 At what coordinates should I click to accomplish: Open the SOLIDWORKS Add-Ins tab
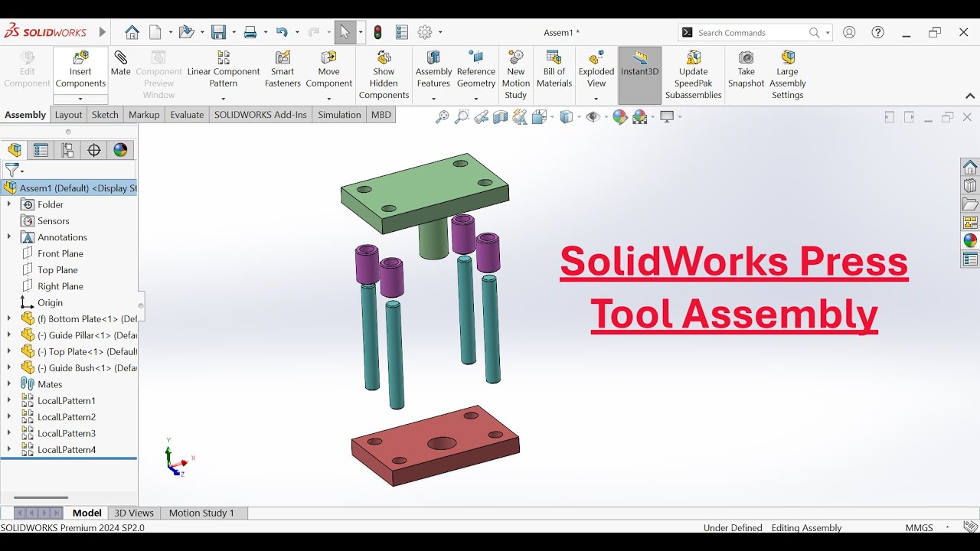click(x=260, y=115)
